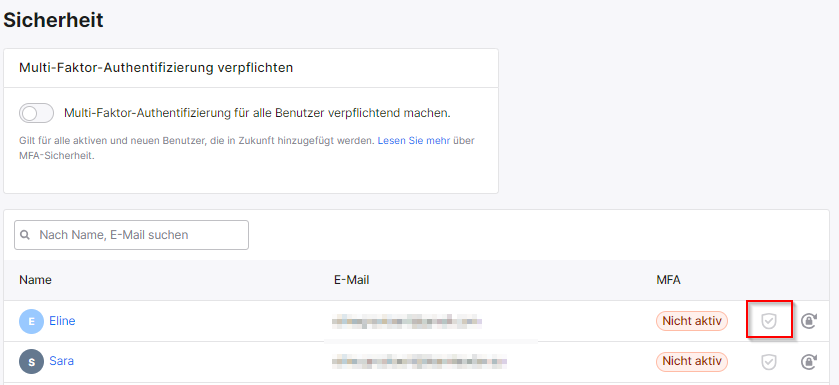Focus the 'Nach Name, E-Mail suchen' field

tap(131, 235)
